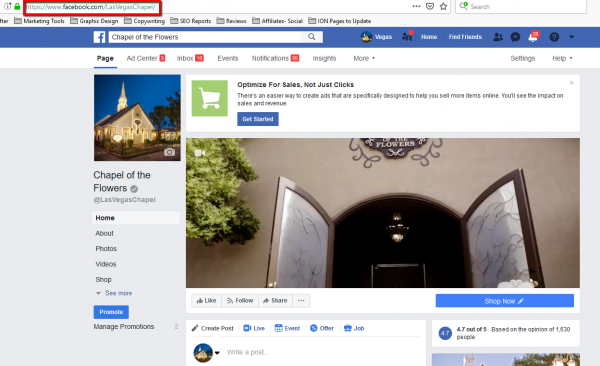The image size is (600, 366).
Task: Open the More dropdown in page tabs
Action: coord(364,58)
